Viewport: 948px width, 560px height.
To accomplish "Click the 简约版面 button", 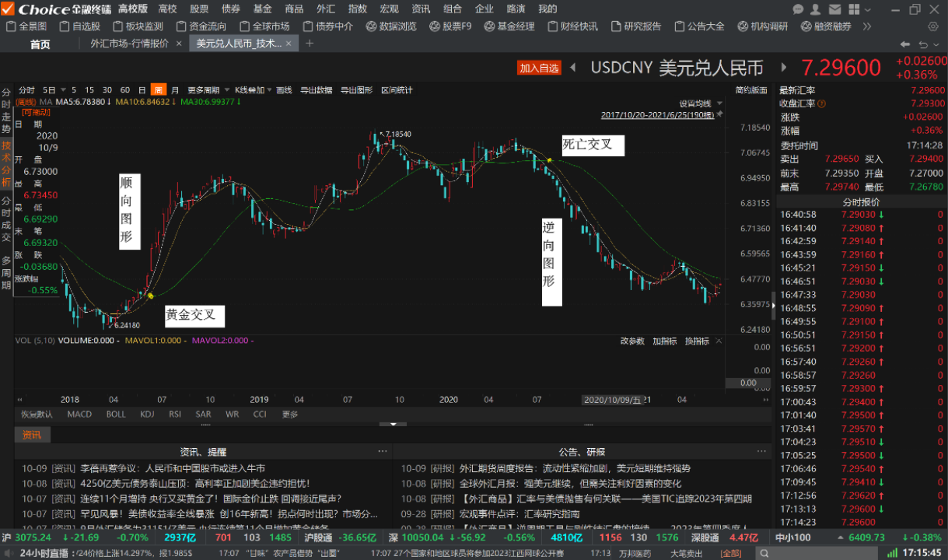I will pyautogui.click(x=751, y=89).
